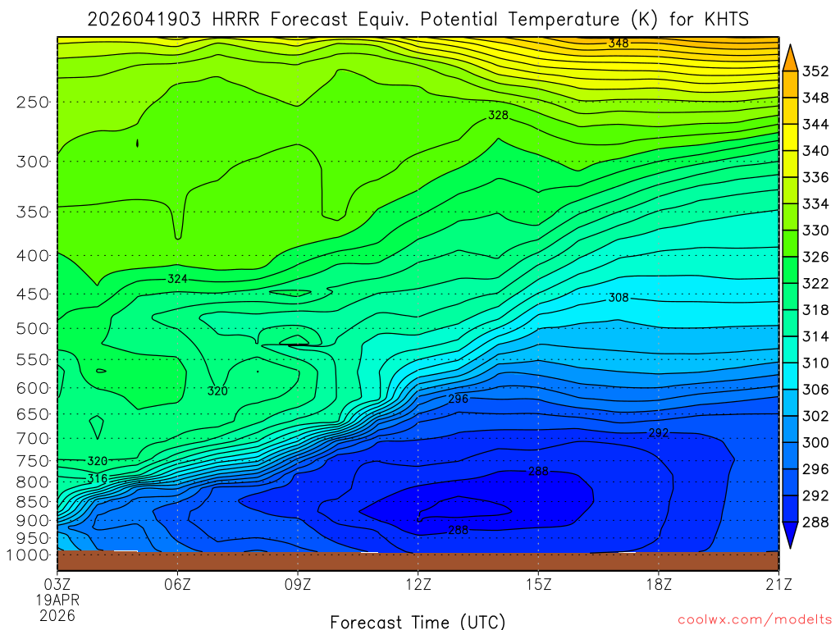This screenshot has height=630, width=840.
Task: Click the 302 colorbar value
Action: 815,416
